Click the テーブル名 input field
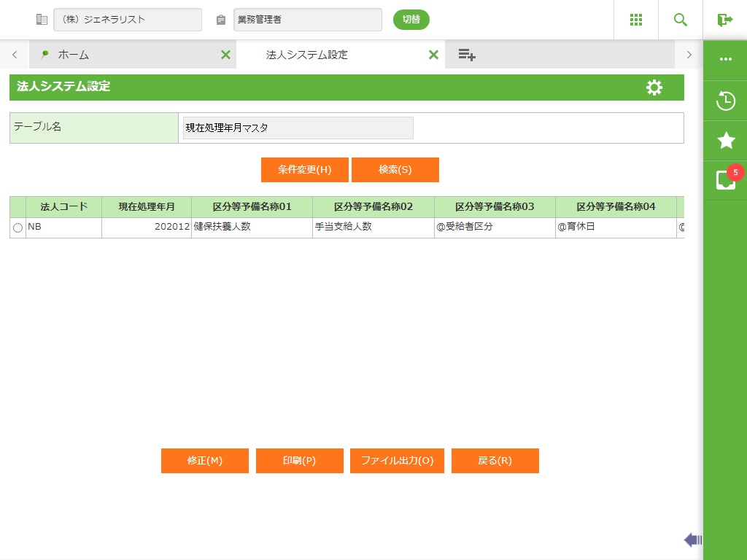 tap(298, 128)
